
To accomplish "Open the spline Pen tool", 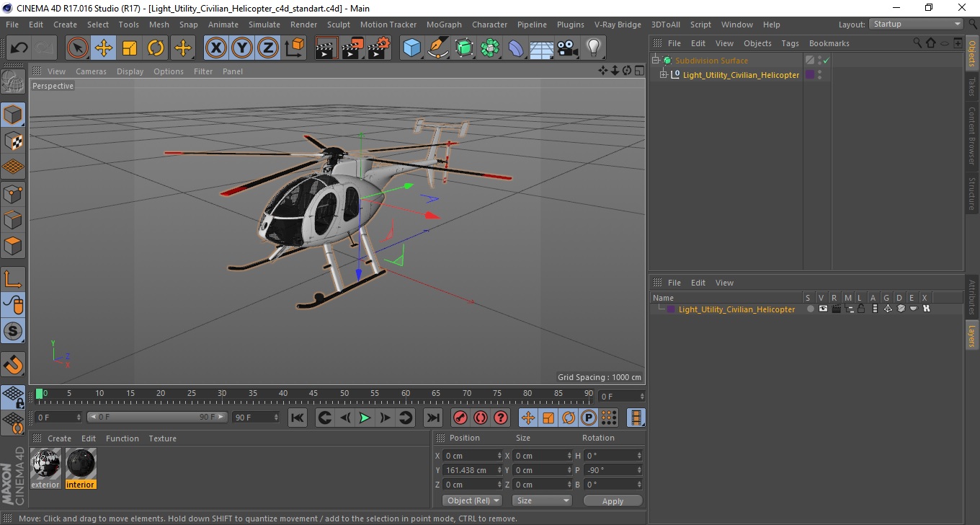I will [x=438, y=48].
